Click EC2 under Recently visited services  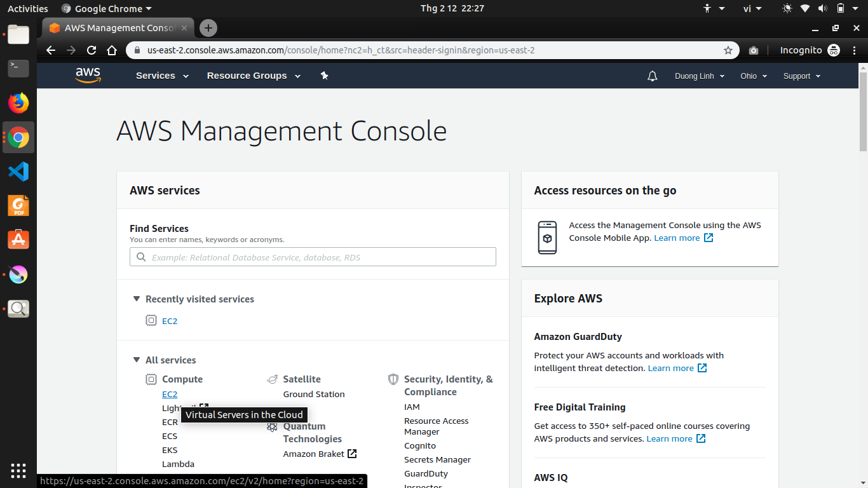(170, 321)
